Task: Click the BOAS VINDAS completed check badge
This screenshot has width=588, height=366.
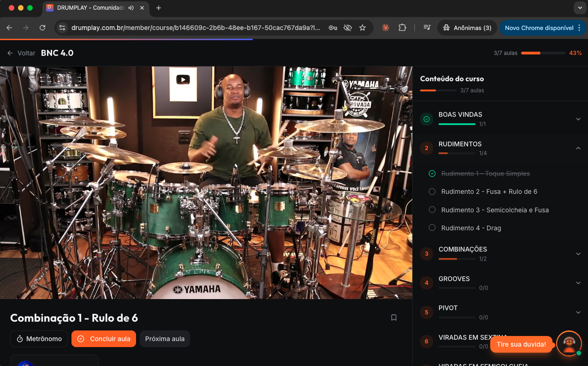Action: [x=427, y=119]
